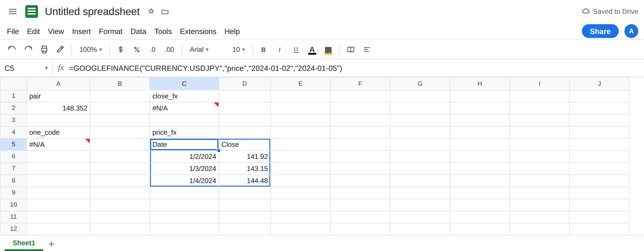
Task: Toggle underline formatting
Action: click(296, 50)
